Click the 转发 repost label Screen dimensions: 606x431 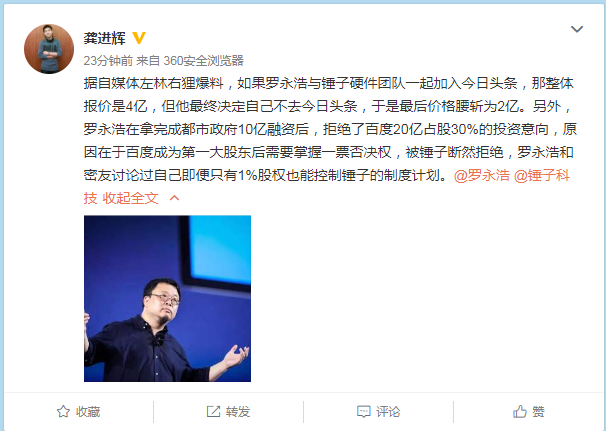point(238,412)
